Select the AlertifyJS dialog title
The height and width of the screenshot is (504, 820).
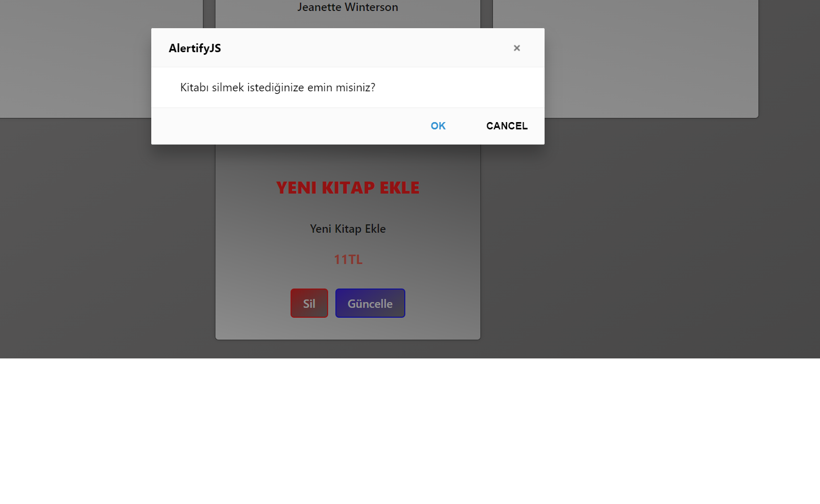pyautogui.click(x=195, y=48)
